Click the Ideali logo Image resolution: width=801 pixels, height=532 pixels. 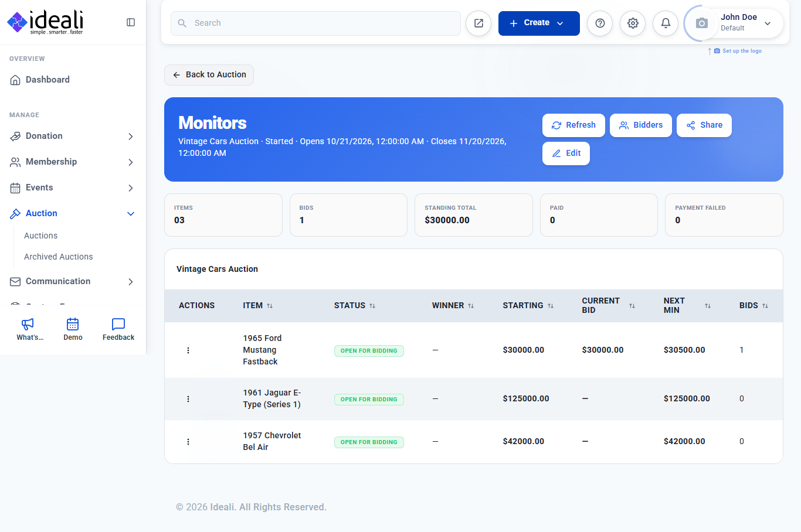pyautogui.click(x=45, y=22)
